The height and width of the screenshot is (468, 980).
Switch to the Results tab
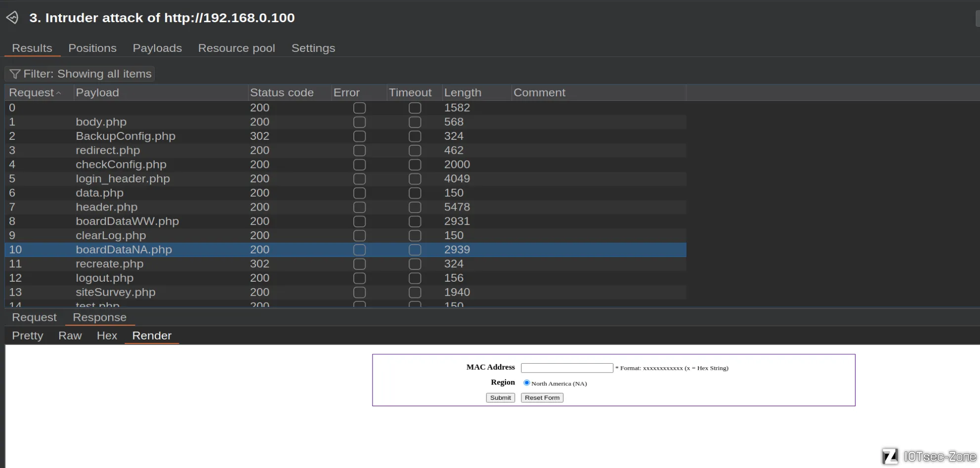coord(32,48)
